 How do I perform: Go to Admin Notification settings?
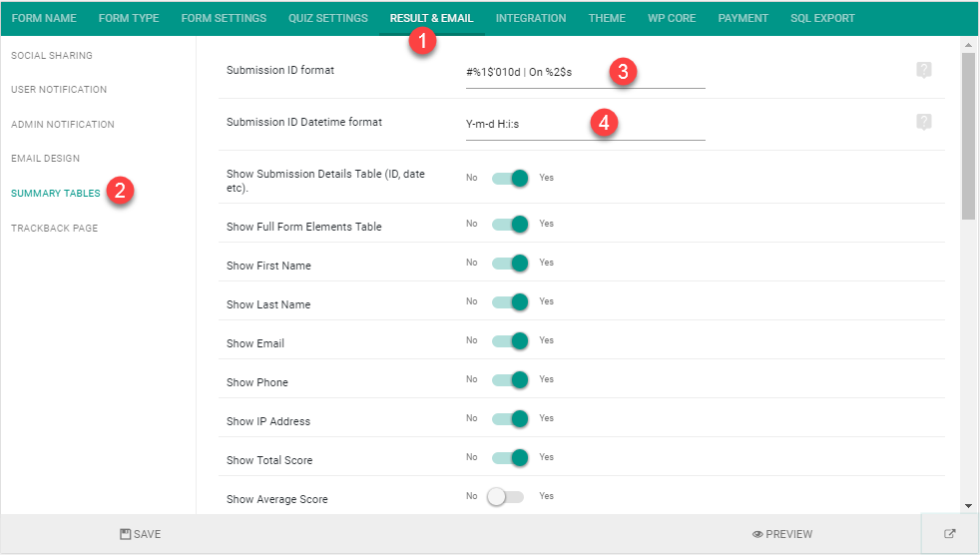63,125
